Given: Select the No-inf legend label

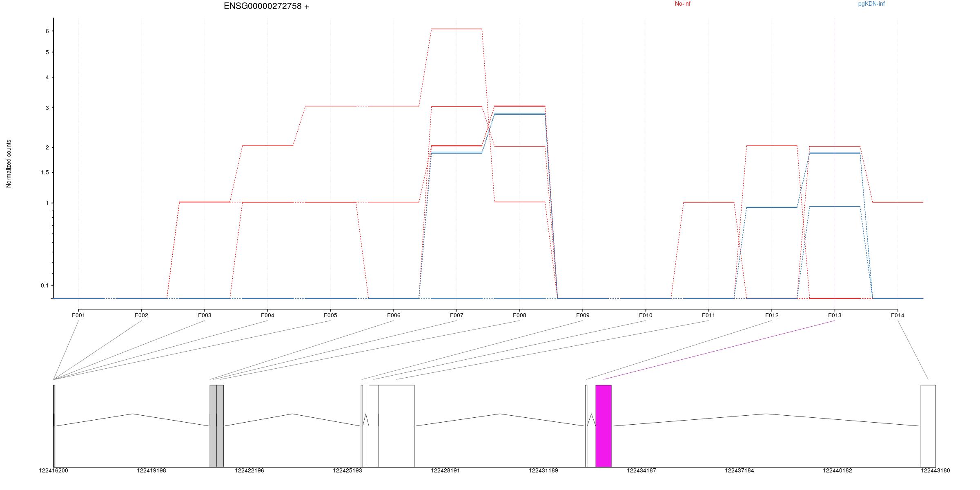Looking at the screenshot, I should (x=682, y=4).
